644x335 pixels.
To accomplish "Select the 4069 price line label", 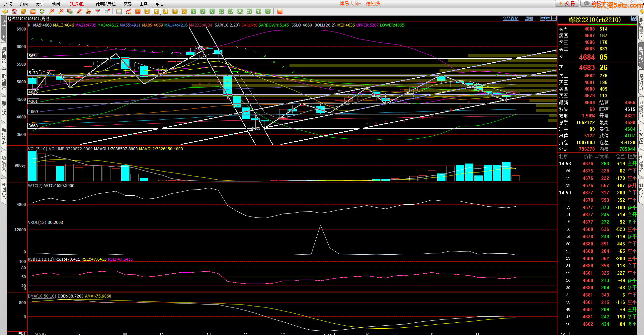I will pos(33,111).
